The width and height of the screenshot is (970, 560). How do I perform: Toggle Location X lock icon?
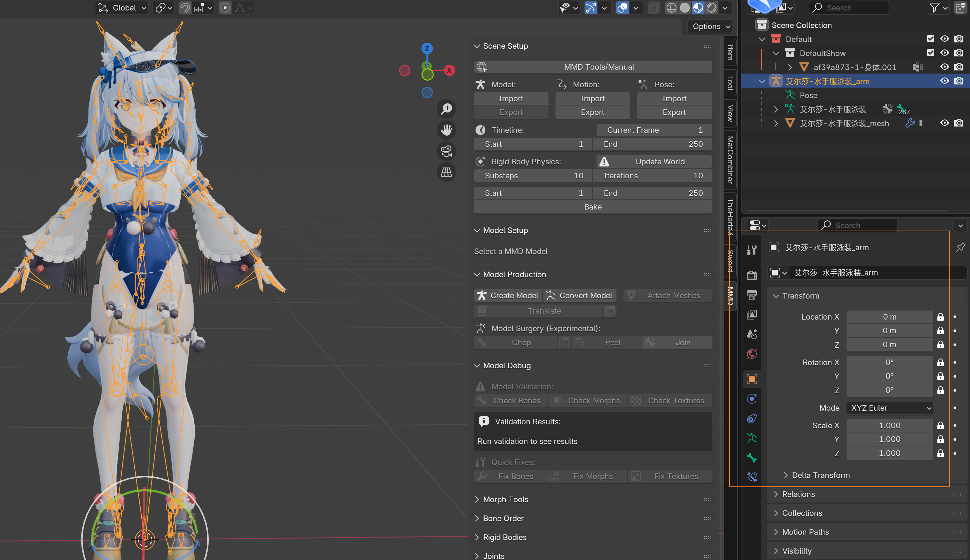pos(941,317)
